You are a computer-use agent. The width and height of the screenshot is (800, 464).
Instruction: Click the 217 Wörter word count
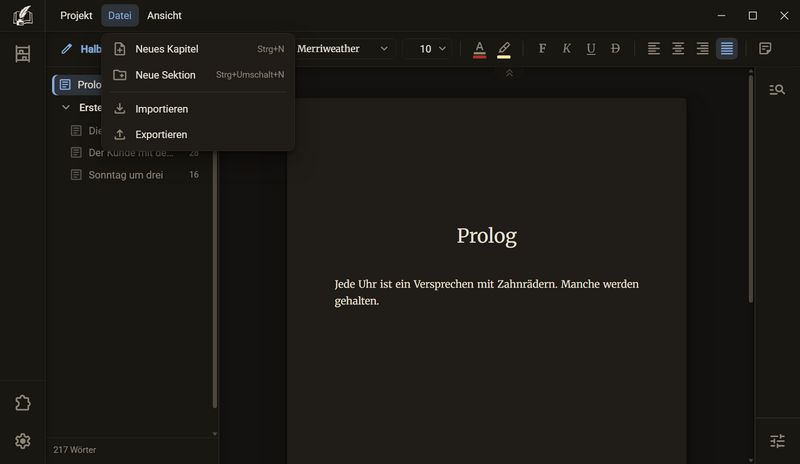pyautogui.click(x=74, y=450)
